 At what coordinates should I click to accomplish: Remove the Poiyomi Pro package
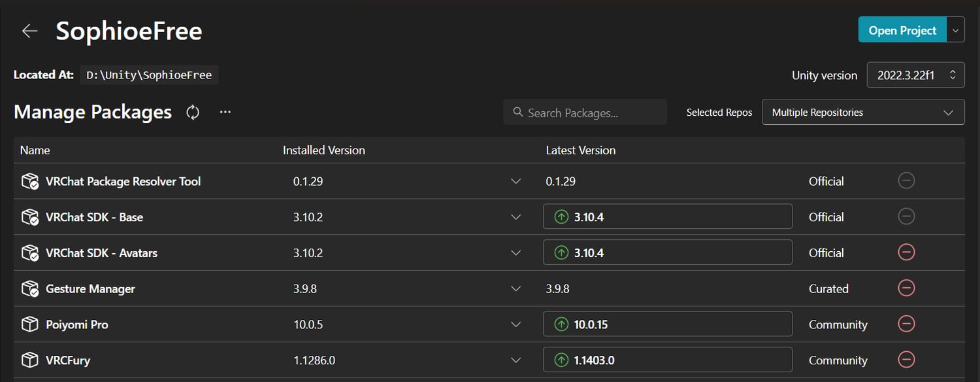click(x=906, y=324)
